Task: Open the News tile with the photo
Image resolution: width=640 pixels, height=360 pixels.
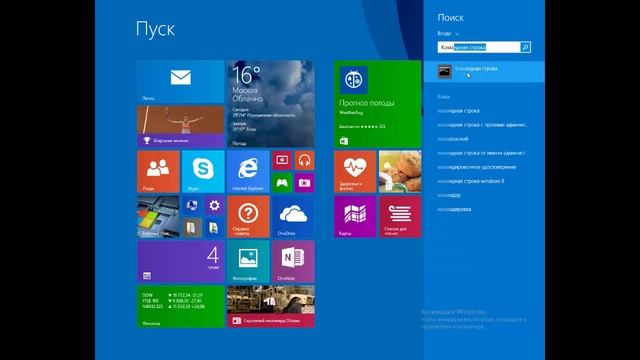Action: click(x=271, y=306)
